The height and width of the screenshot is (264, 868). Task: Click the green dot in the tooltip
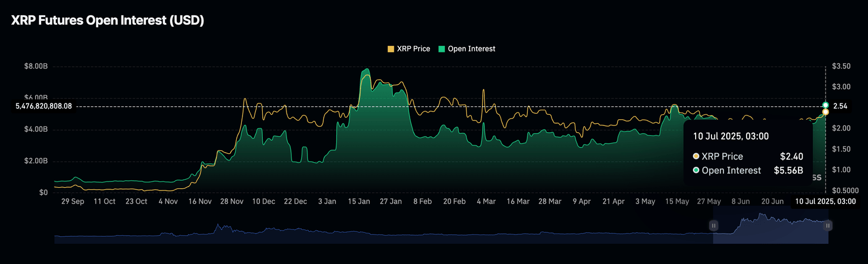pyautogui.click(x=696, y=170)
